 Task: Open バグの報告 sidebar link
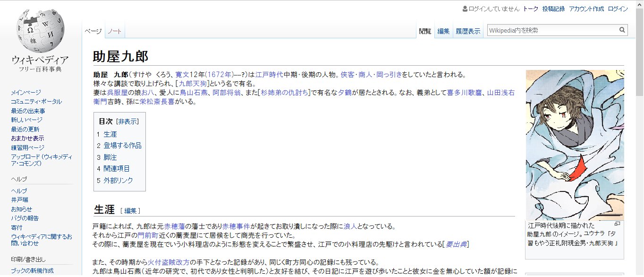coord(25,218)
